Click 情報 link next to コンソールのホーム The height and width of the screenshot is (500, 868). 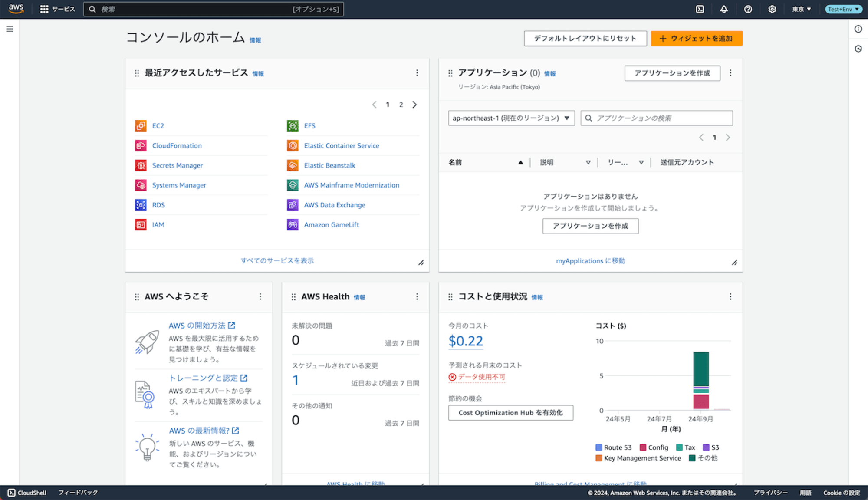point(255,40)
